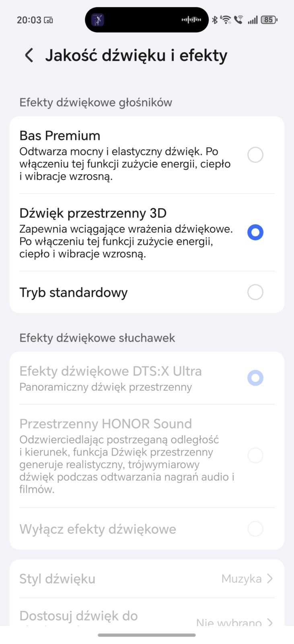Open the media app thumbnail in status pill

click(98, 20)
